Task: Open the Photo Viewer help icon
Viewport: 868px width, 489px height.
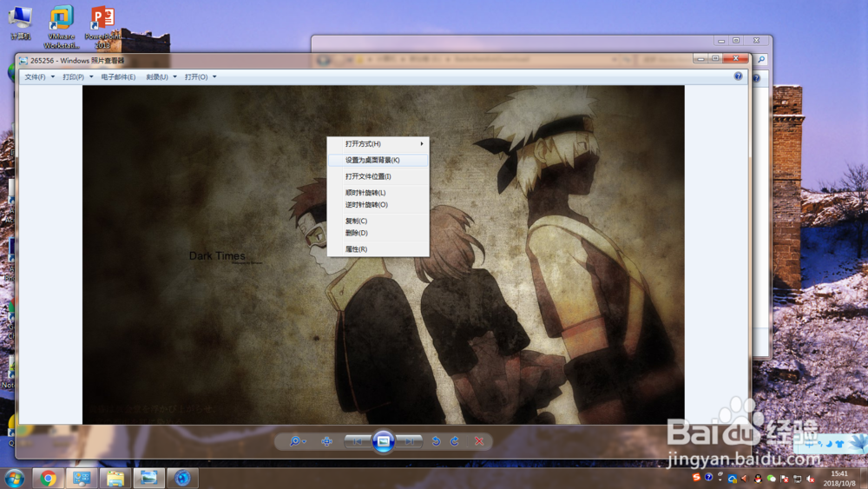Action: pyautogui.click(x=738, y=76)
